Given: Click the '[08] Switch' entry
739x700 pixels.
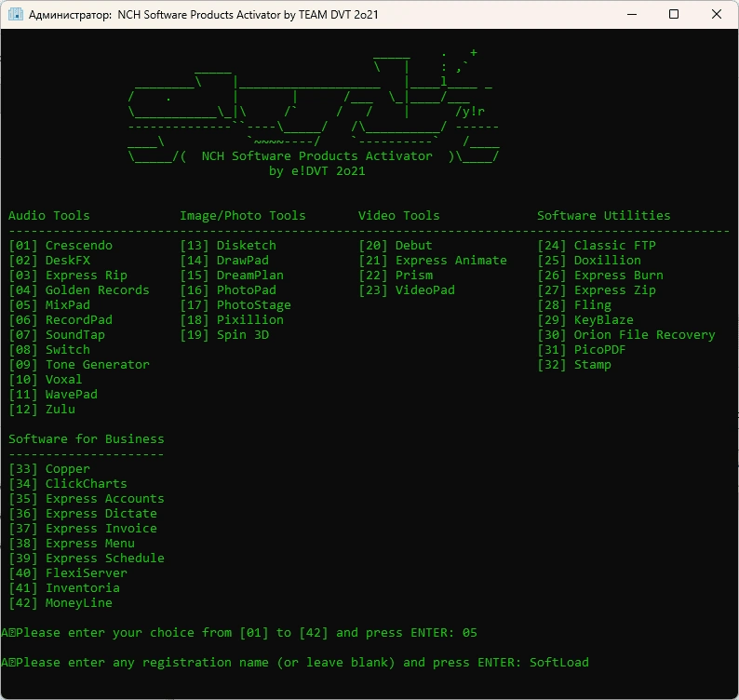Looking at the screenshot, I should (49, 350).
